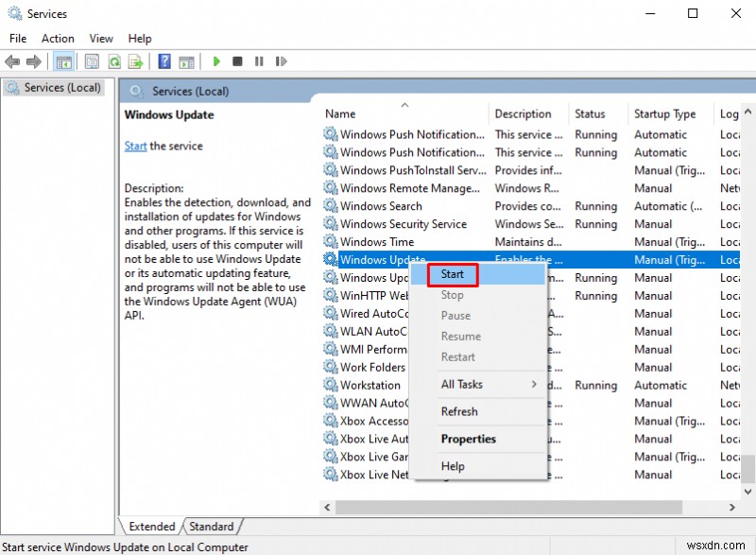Click gear icon of Workstation service
This screenshot has width=756, height=555.
330,385
